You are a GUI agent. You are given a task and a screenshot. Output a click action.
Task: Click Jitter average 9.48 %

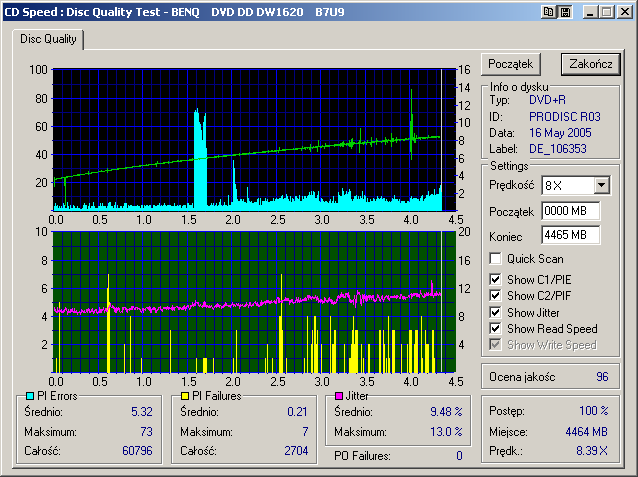[446, 412]
